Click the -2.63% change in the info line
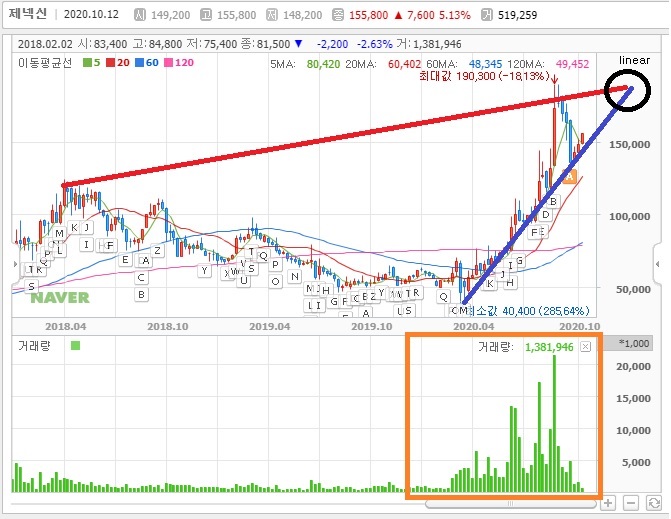Screen dimensions: 671x519 (x=374, y=44)
